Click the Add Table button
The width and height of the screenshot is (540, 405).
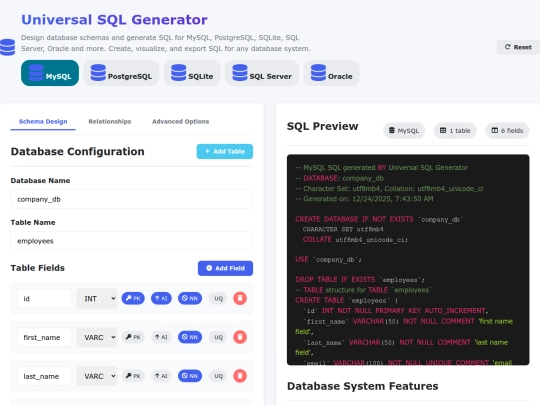pyautogui.click(x=225, y=152)
